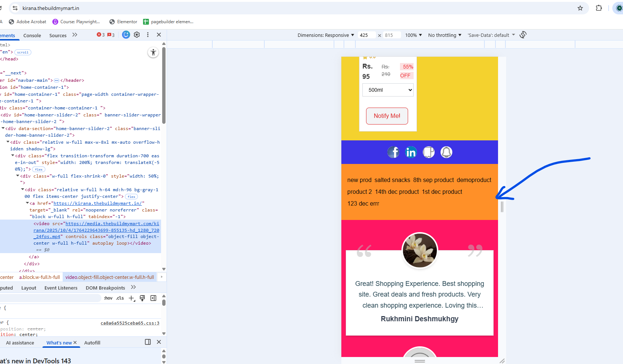Click the video src media URL link
Image resolution: width=623 pixels, height=364 pixels.
pyautogui.click(x=96, y=230)
